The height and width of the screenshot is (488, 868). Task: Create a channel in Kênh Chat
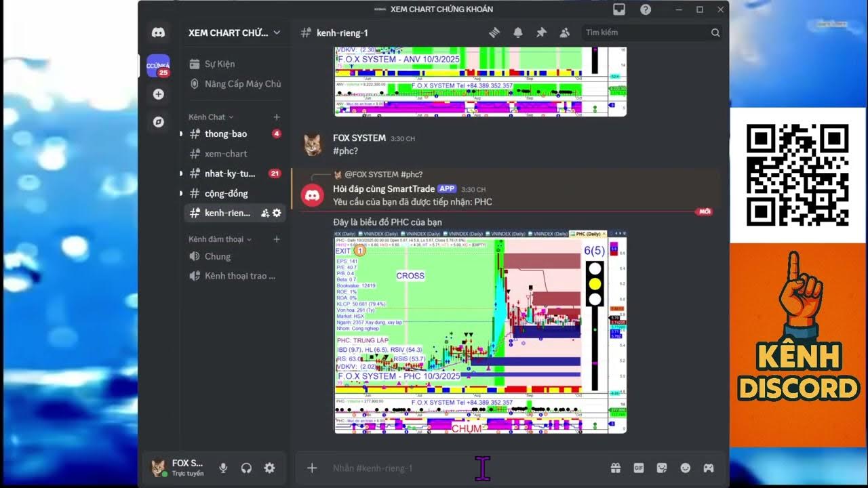277,117
